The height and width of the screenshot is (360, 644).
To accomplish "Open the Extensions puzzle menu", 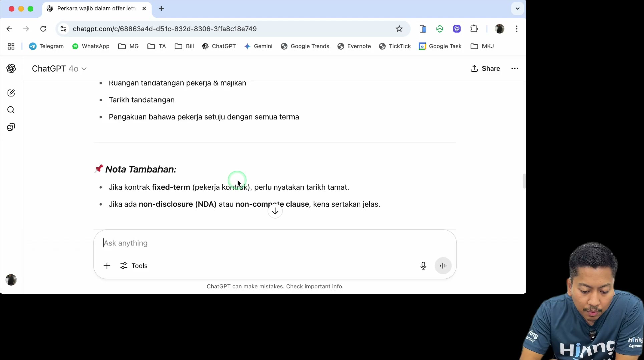I will (474, 29).
